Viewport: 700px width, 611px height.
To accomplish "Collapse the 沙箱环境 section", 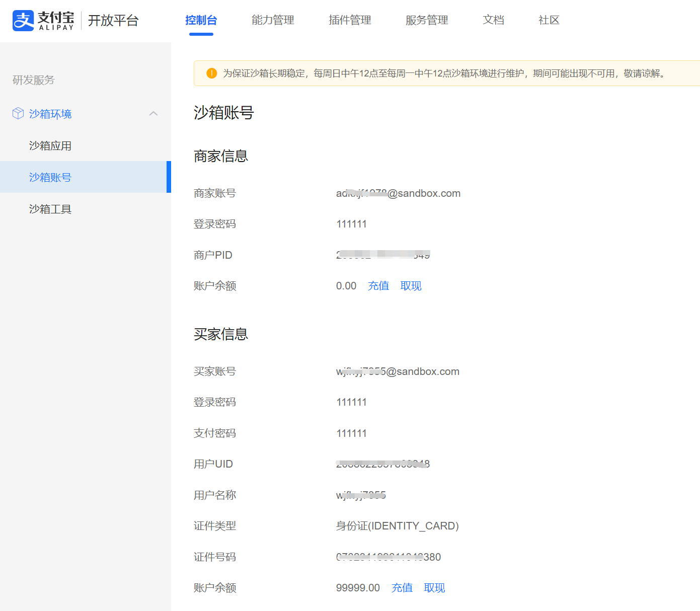I will (50, 114).
